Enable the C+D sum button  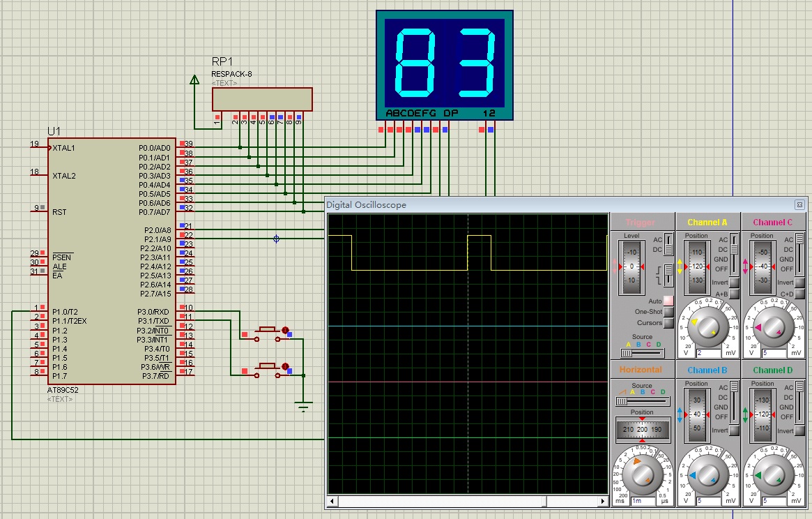pos(799,294)
